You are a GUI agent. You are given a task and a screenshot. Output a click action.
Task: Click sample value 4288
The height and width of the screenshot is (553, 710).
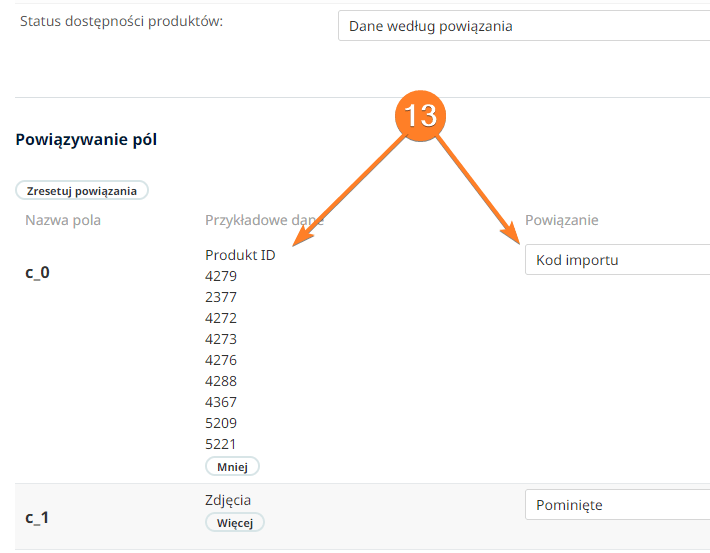(221, 381)
